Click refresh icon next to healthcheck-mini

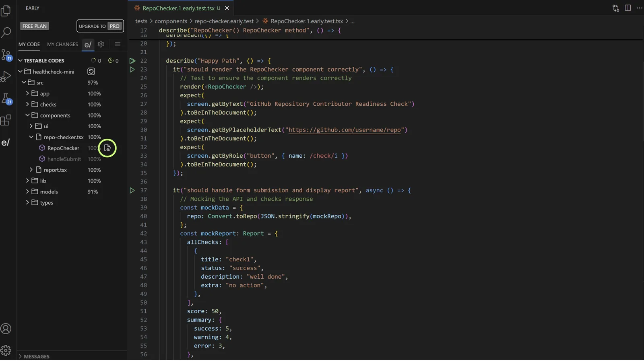click(91, 72)
